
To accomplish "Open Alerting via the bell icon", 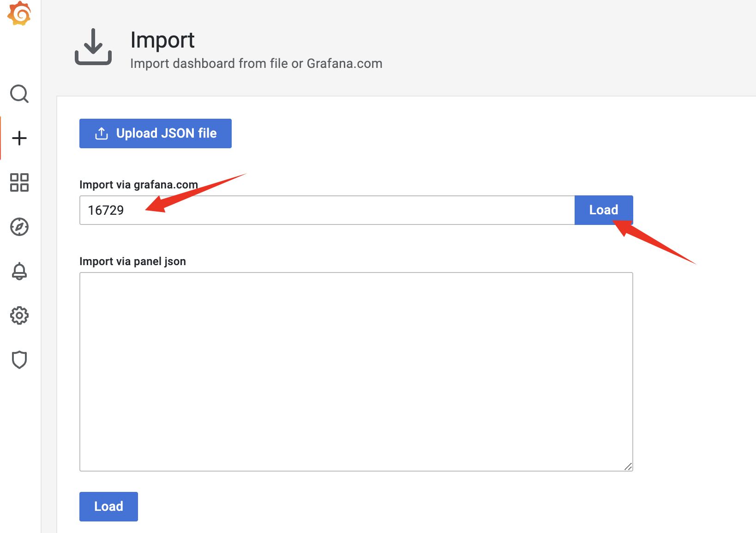I will point(19,271).
